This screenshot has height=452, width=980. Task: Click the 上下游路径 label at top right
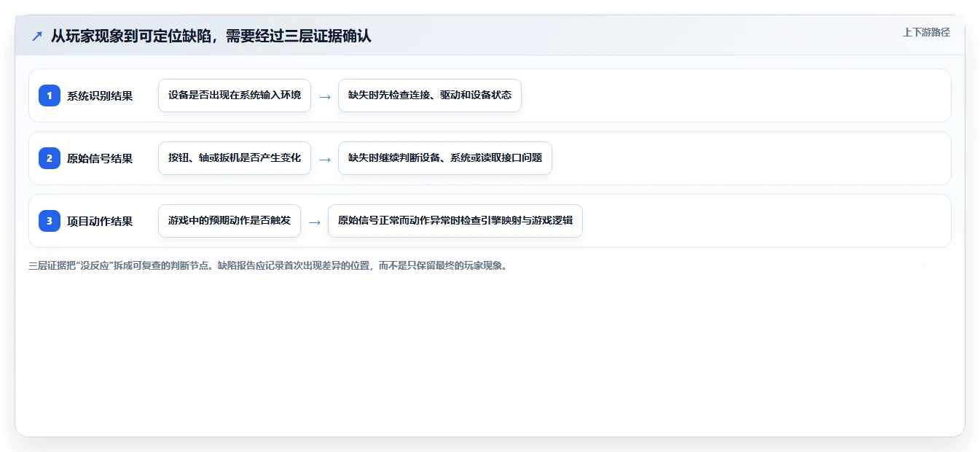pyautogui.click(x=926, y=32)
